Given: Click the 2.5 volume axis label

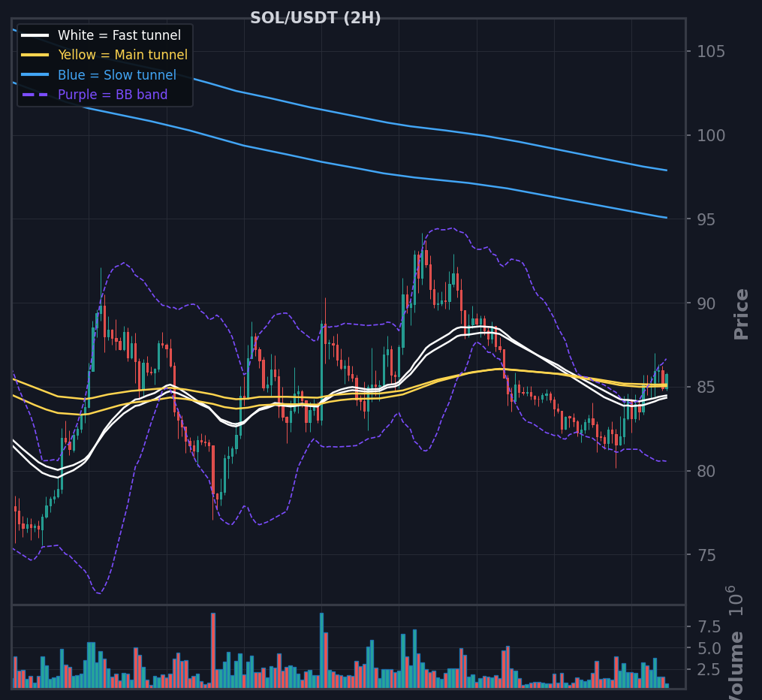Looking at the screenshot, I should click(x=709, y=671).
